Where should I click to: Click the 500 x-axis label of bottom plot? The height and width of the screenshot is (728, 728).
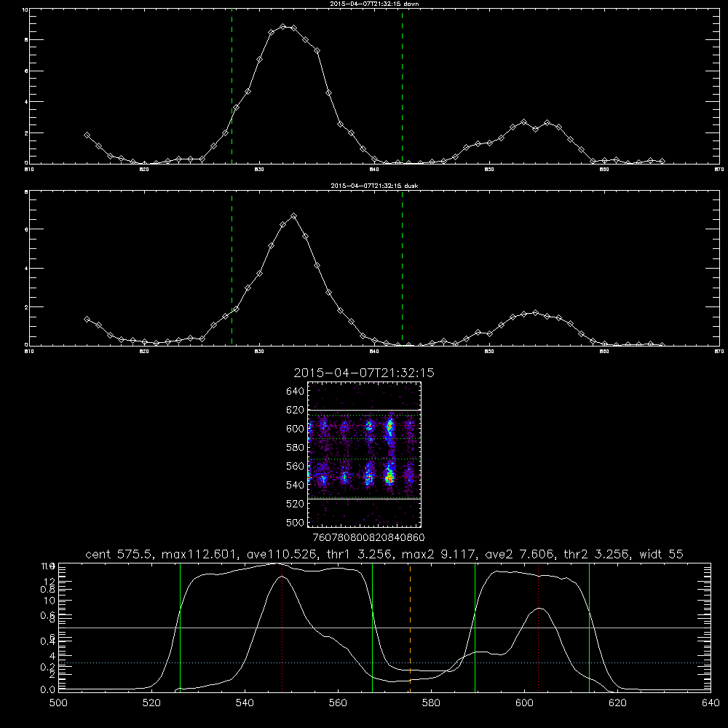(x=58, y=703)
